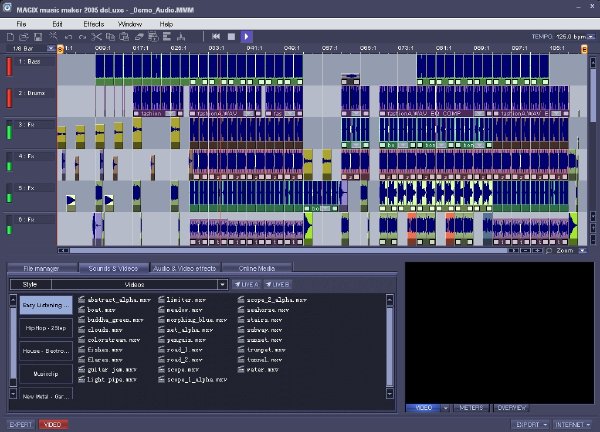Image resolution: width=600 pixels, height=432 pixels.
Task: Click the horizontal timeline scrollbar thumb
Action: pos(289,251)
